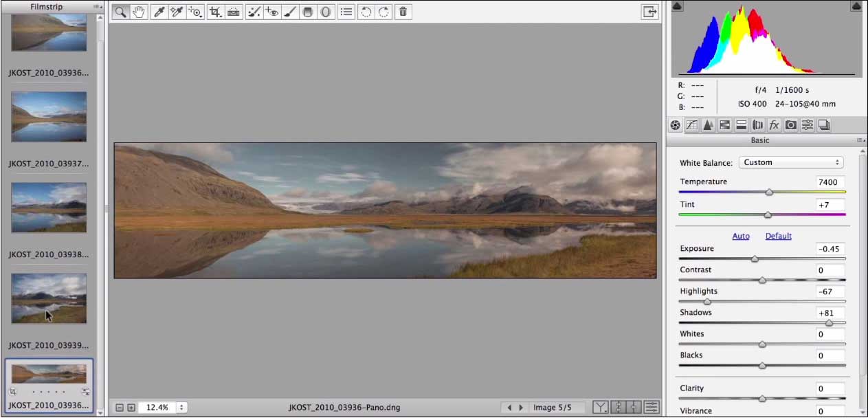Screen dimensions: 868x418
Task: Toggle shadow clipping warning in histogram
Action: [x=677, y=6]
